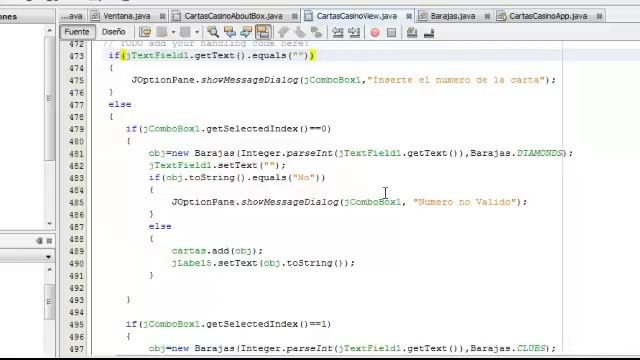Toggle Highlight Search icon
The image size is (640, 360).
(263, 32)
